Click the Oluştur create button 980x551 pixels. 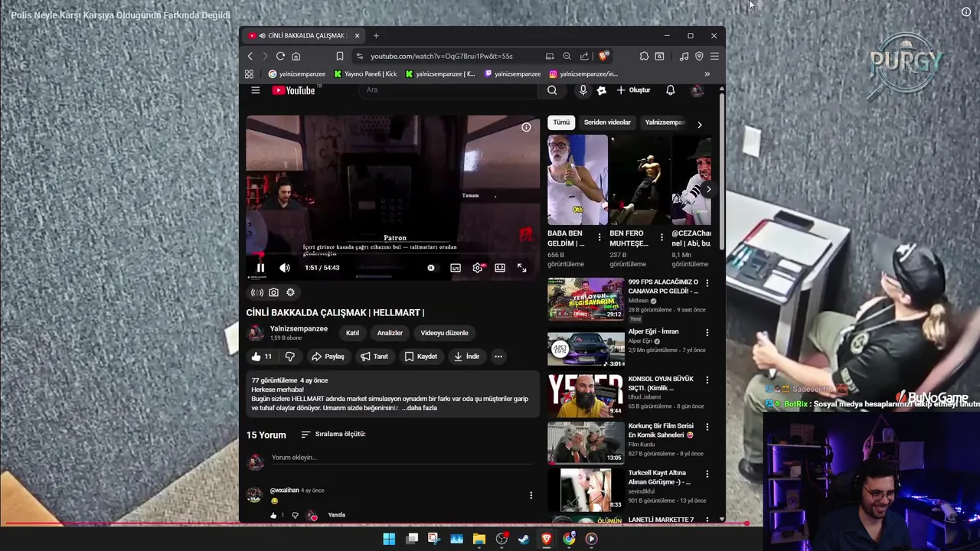coord(633,90)
